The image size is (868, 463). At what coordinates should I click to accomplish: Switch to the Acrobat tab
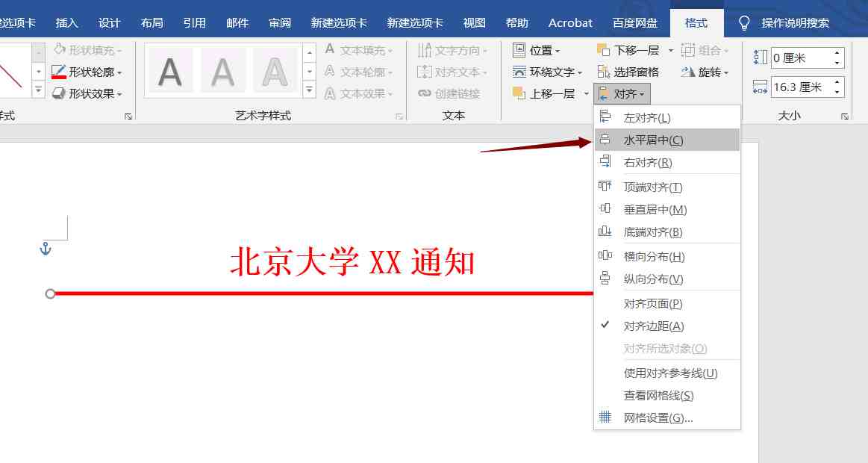(570, 22)
